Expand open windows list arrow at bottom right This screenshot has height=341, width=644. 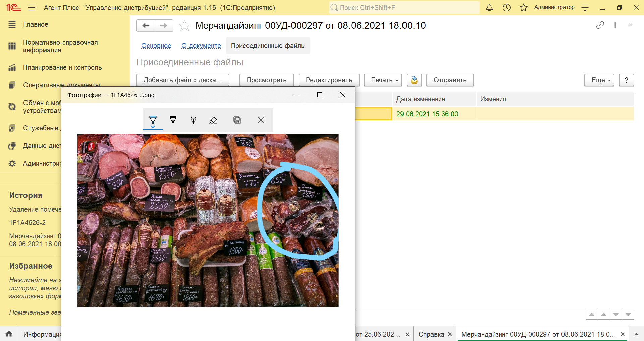pyautogui.click(x=636, y=334)
